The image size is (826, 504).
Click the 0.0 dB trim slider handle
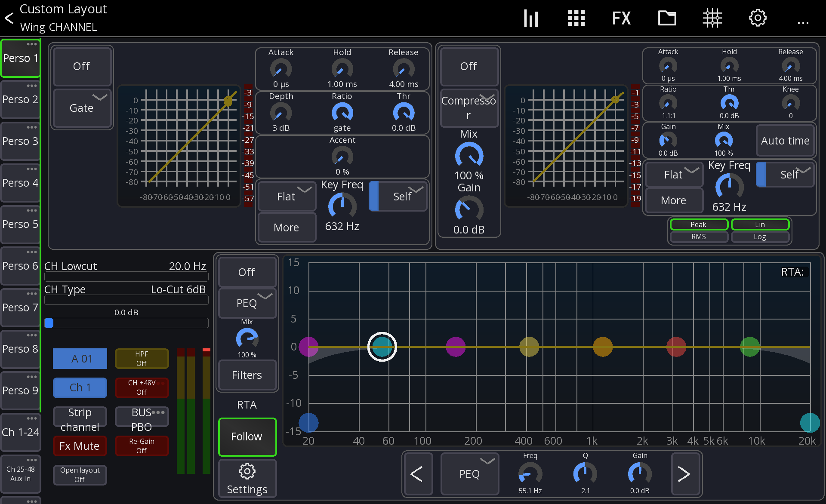[x=49, y=323]
